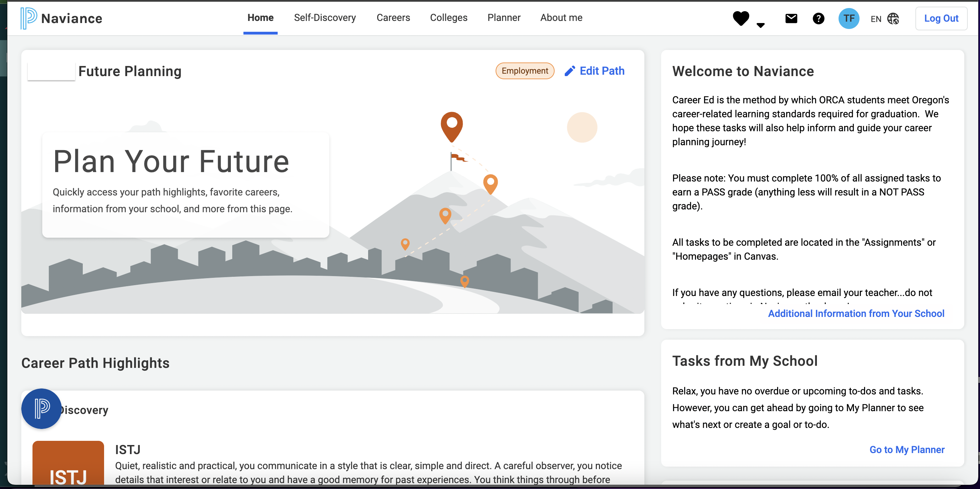Viewport: 980px width, 489px height.
Task: Open Additional Information from Your School
Action: (856, 313)
